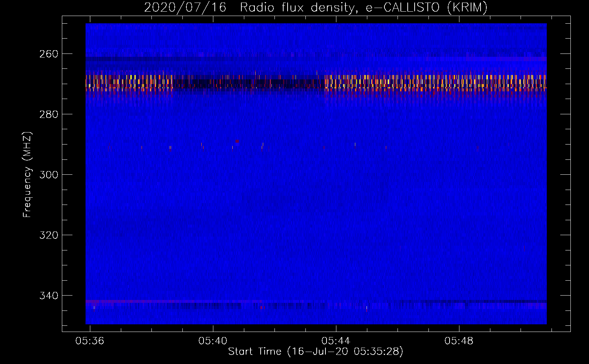This screenshot has width=589, height=364.
Task: Click the 05:36 time tick label
Action: coord(90,341)
